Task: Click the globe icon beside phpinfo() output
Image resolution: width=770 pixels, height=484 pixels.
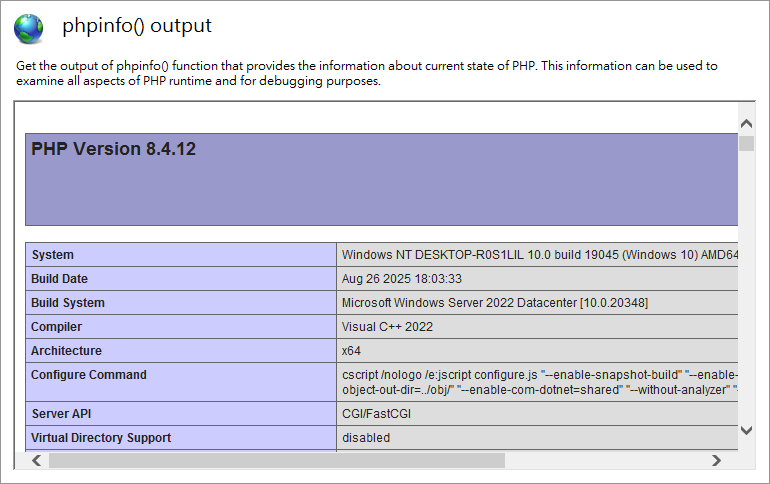Action: [x=29, y=28]
